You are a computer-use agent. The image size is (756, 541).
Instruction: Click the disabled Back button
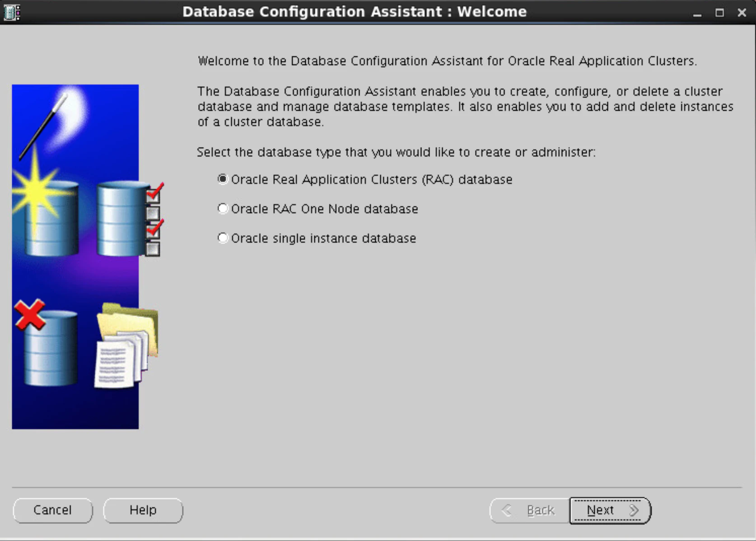click(530, 510)
